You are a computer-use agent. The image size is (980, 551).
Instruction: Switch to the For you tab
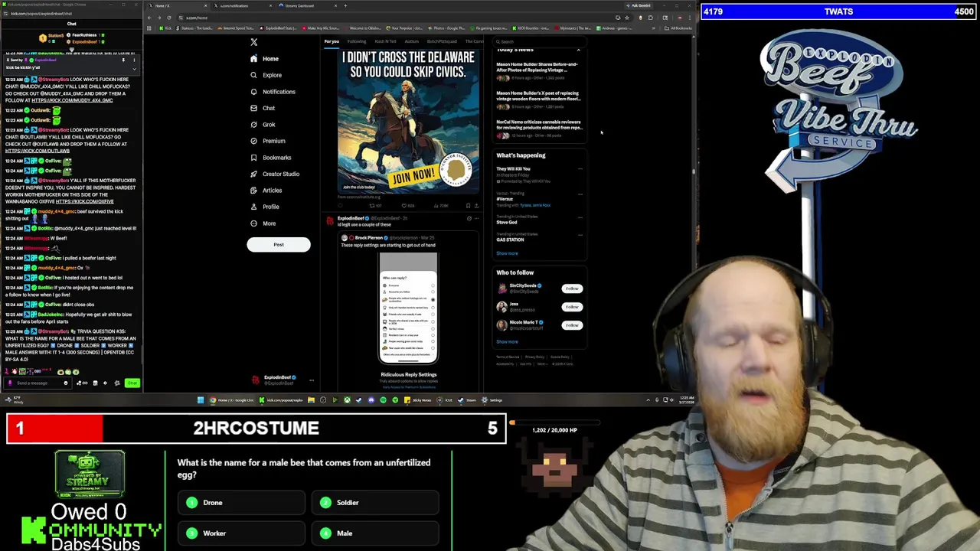tap(332, 41)
